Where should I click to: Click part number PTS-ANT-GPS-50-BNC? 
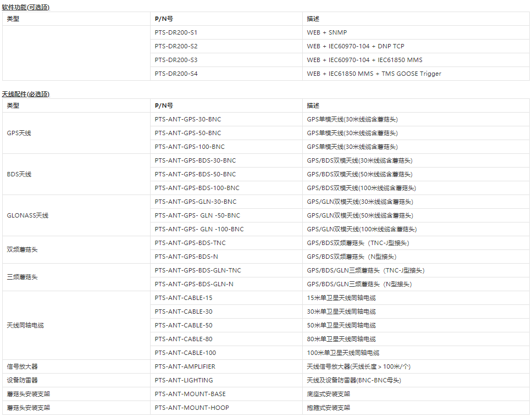pos(188,133)
